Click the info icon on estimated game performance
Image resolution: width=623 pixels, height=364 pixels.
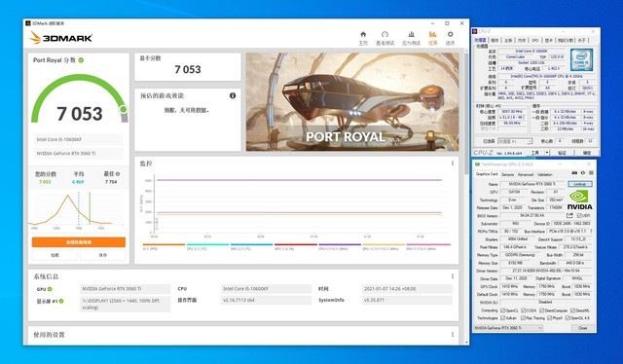click(x=233, y=95)
